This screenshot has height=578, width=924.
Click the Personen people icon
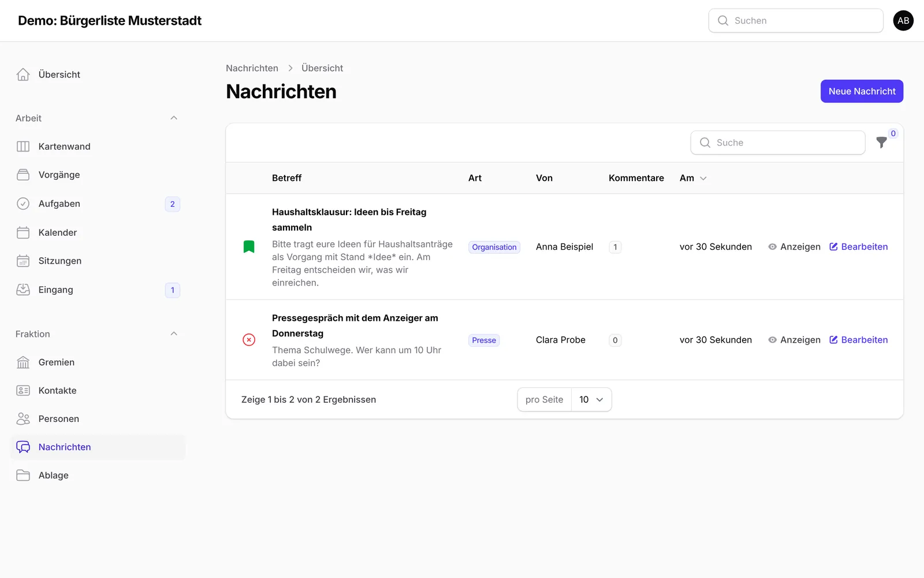click(x=23, y=418)
